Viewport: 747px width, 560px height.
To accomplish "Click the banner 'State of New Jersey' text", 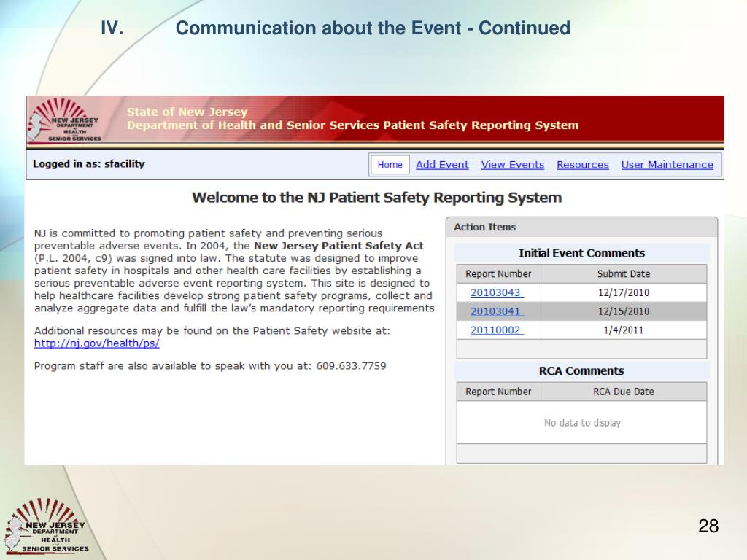I will click(x=187, y=112).
